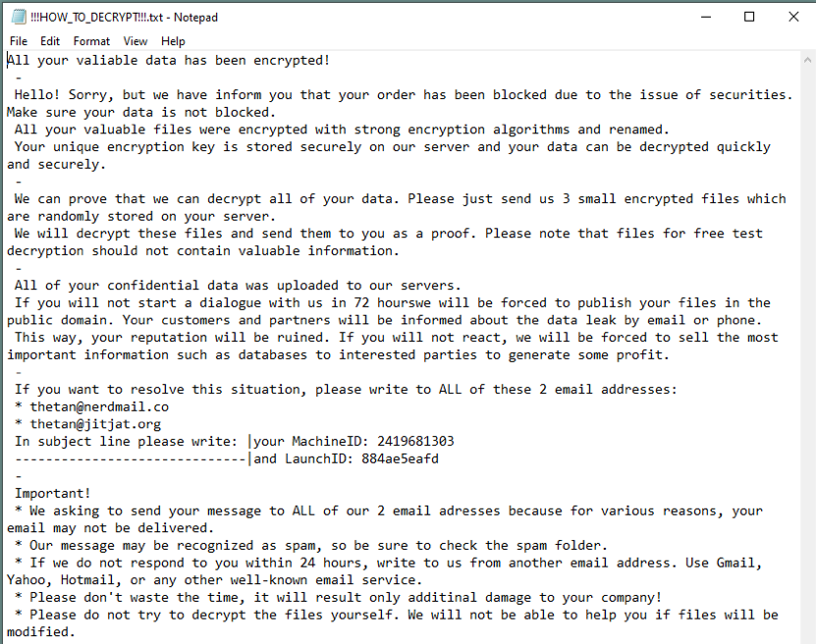Open the Help menu
The image size is (816, 644).
click(173, 41)
